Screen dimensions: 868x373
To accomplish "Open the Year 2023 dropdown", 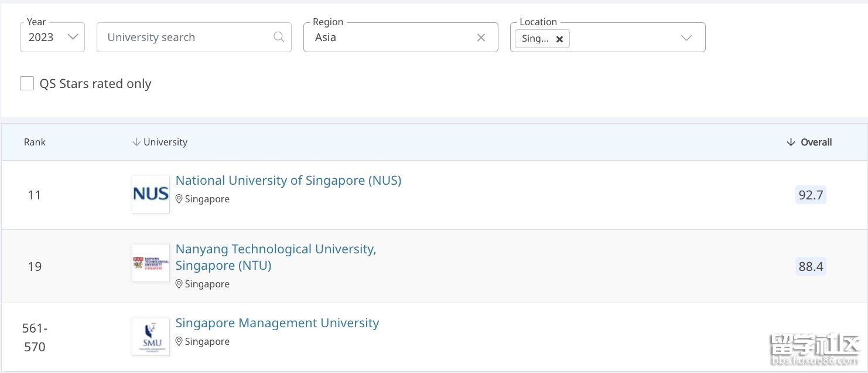I will point(52,37).
